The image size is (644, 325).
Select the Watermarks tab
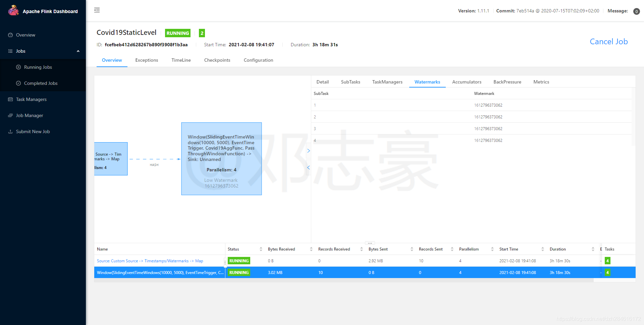(427, 82)
